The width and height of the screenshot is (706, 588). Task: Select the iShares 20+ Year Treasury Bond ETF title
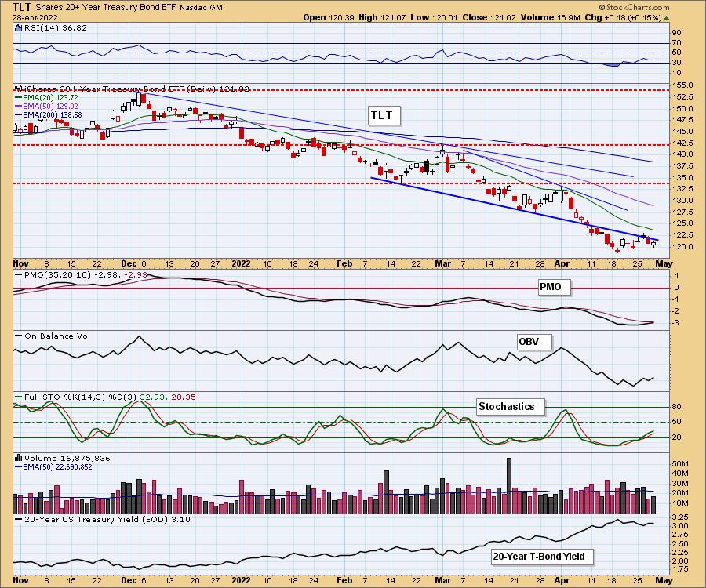pos(105,8)
